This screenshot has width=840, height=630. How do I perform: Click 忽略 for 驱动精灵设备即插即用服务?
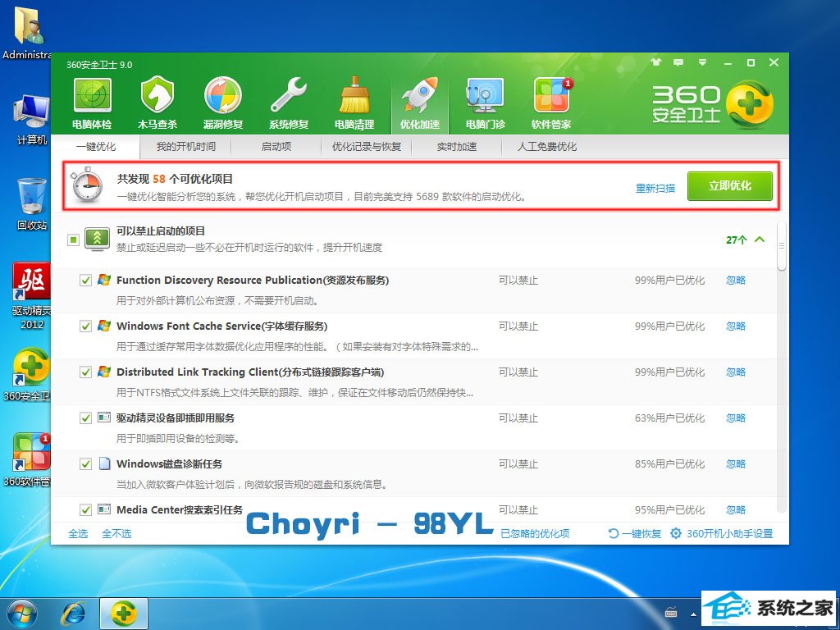[x=736, y=418]
